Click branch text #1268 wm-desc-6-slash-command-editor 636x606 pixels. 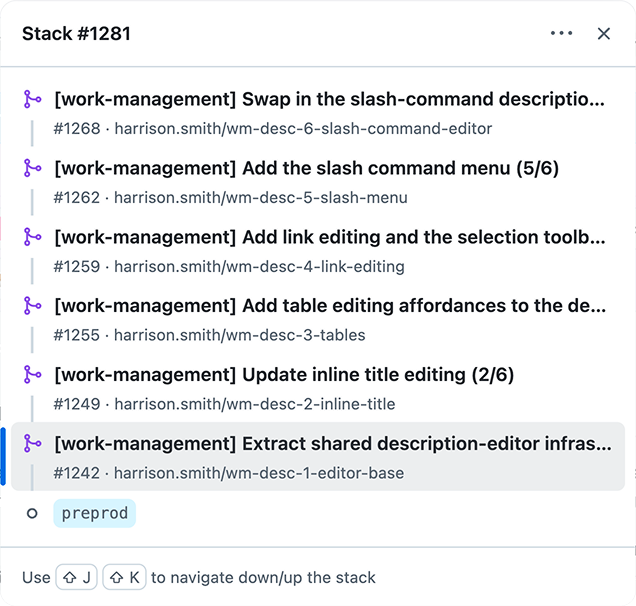click(273, 129)
